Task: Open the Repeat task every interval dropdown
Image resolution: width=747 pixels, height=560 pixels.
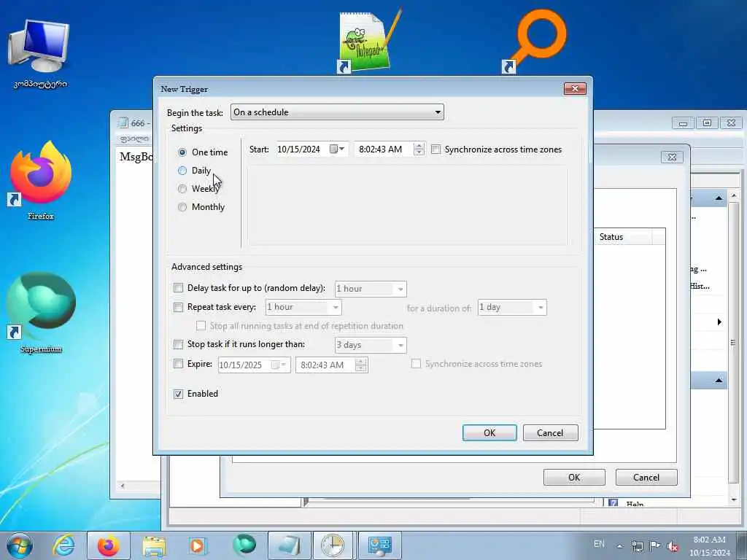Action: coord(303,307)
